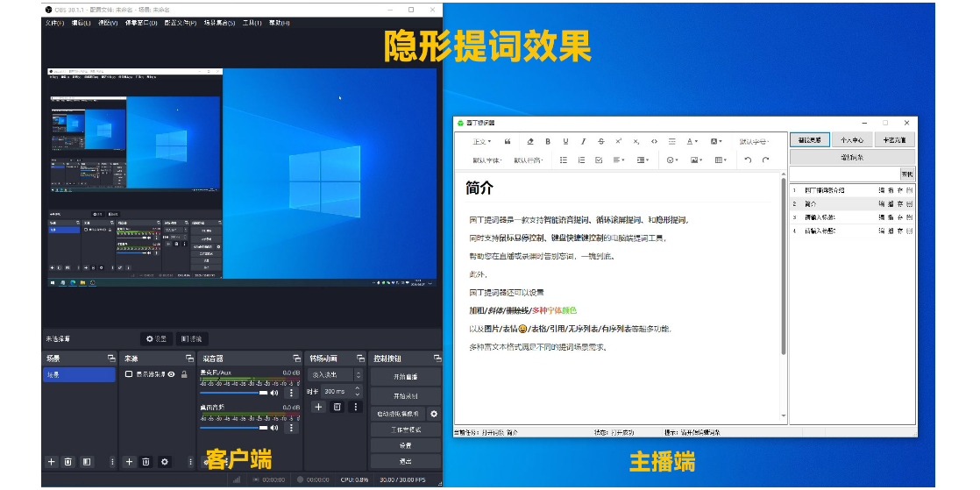Add a new scene with plus icon
Image resolution: width=980 pixels, height=490 pixels.
51,461
